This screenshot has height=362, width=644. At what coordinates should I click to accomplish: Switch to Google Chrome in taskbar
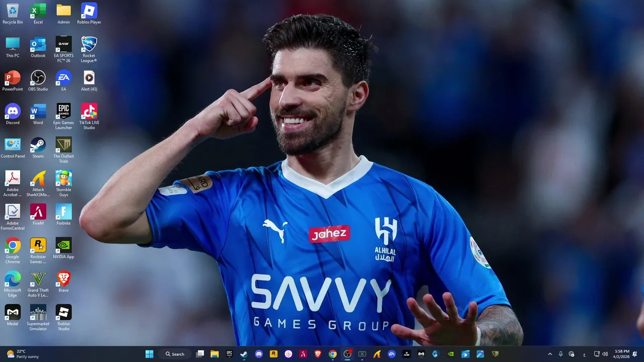[x=333, y=354]
